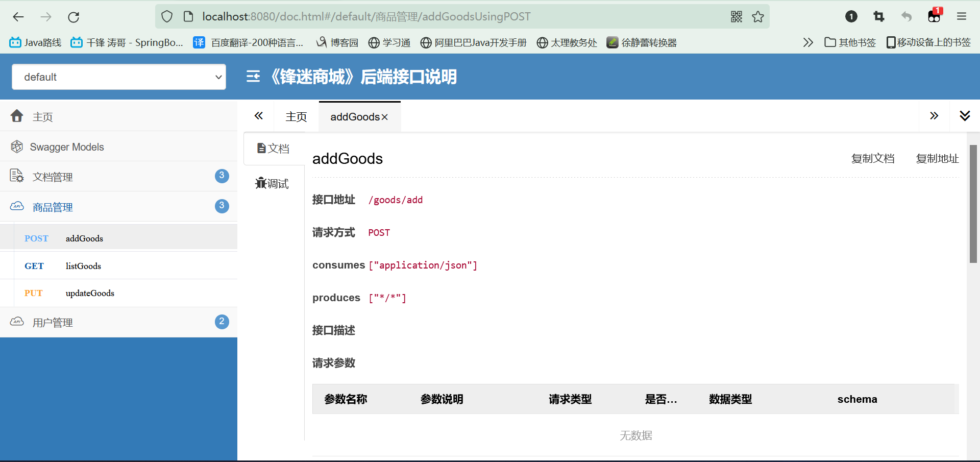Open the QR code icon in address bar
The height and width of the screenshot is (462, 980).
(x=736, y=16)
